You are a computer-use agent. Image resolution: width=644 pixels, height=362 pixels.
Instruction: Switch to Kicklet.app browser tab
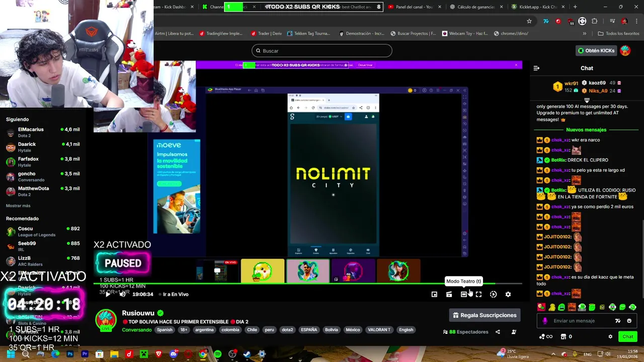[538, 7]
